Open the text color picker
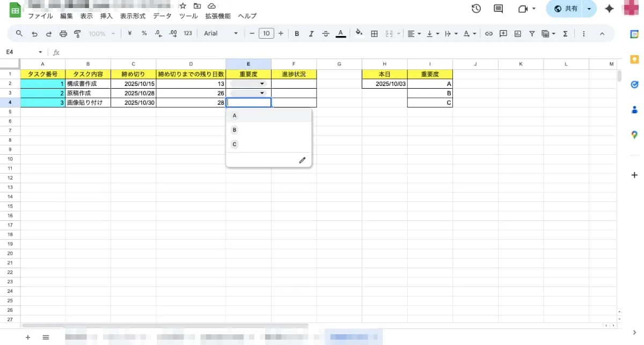This screenshot has height=345, width=644. point(341,33)
